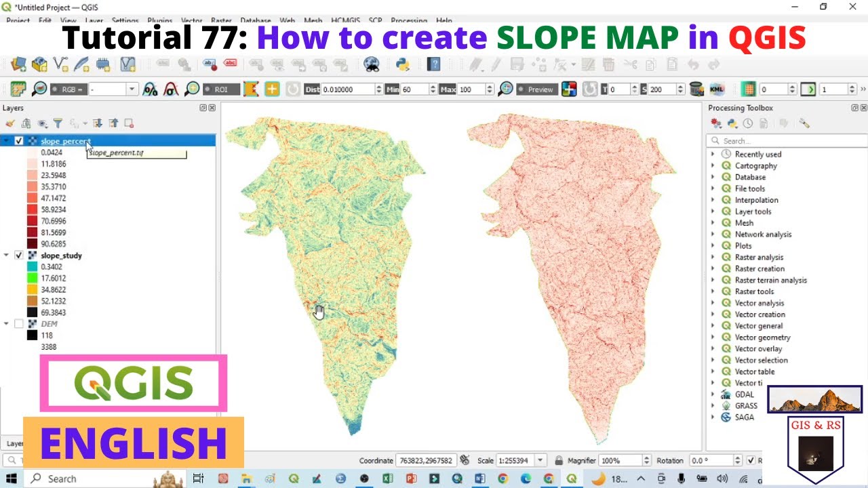Select the slope_percent layer
The image size is (868, 488).
pyautogui.click(x=66, y=141)
